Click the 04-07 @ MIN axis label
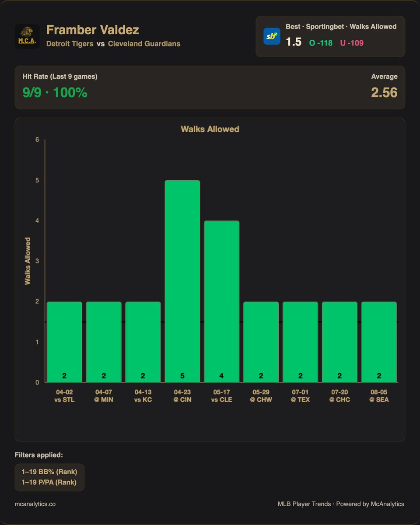 [104, 396]
